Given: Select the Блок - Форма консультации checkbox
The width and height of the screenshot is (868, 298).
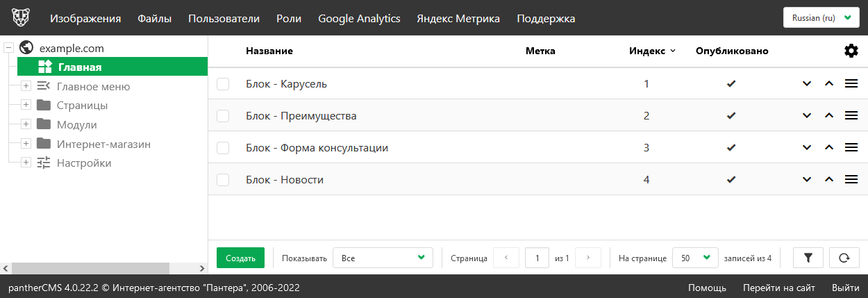Looking at the screenshot, I should coord(223,148).
